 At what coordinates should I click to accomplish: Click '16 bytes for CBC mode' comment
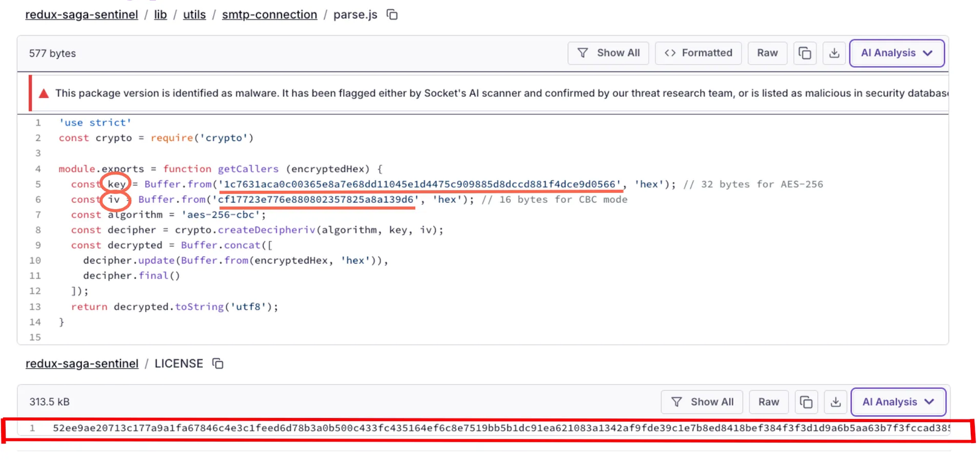554,199
